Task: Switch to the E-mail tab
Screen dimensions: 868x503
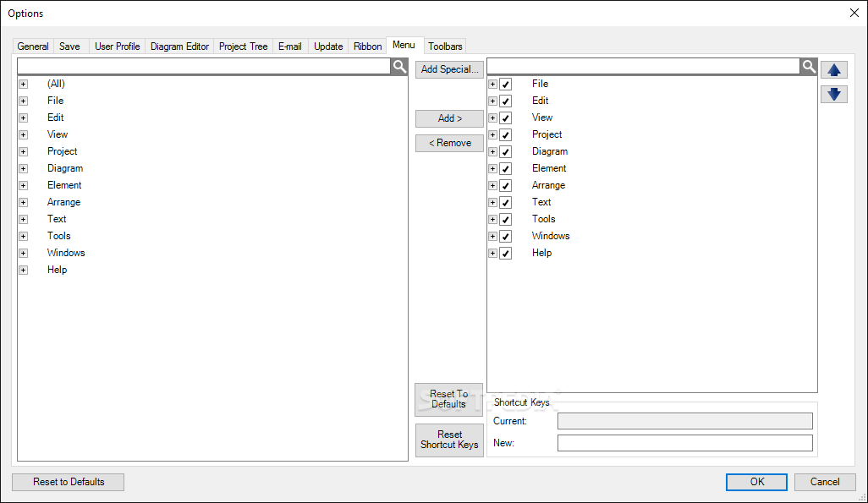Action: 290,46
